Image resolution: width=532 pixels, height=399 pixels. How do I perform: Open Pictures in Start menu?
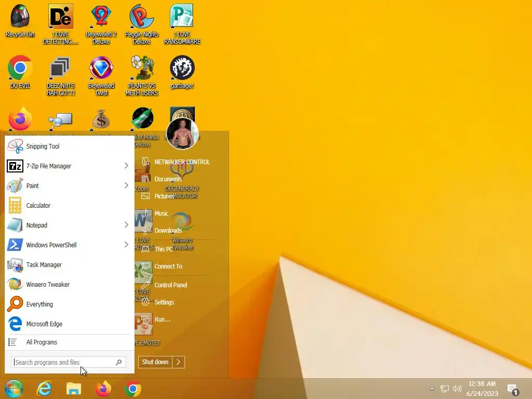pos(158,196)
